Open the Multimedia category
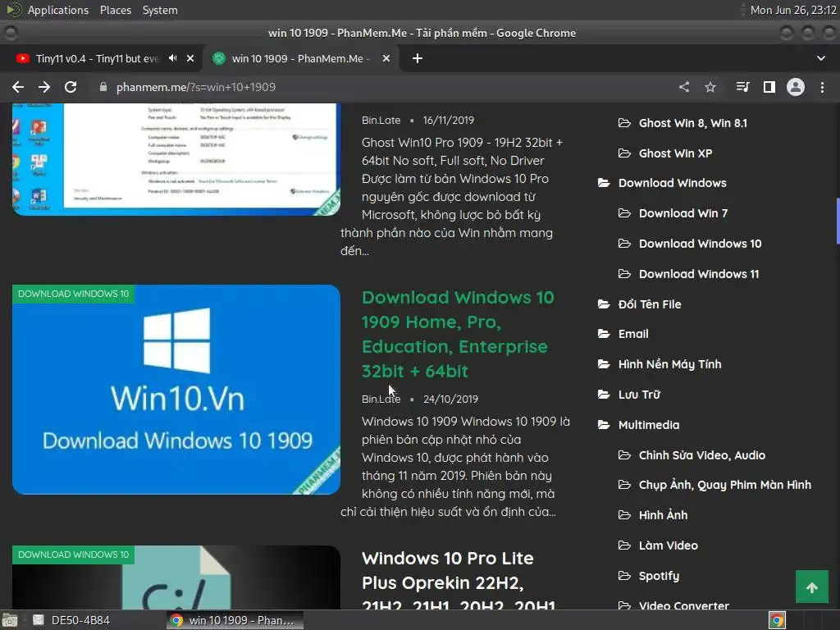Image resolution: width=840 pixels, height=630 pixels. (x=649, y=425)
